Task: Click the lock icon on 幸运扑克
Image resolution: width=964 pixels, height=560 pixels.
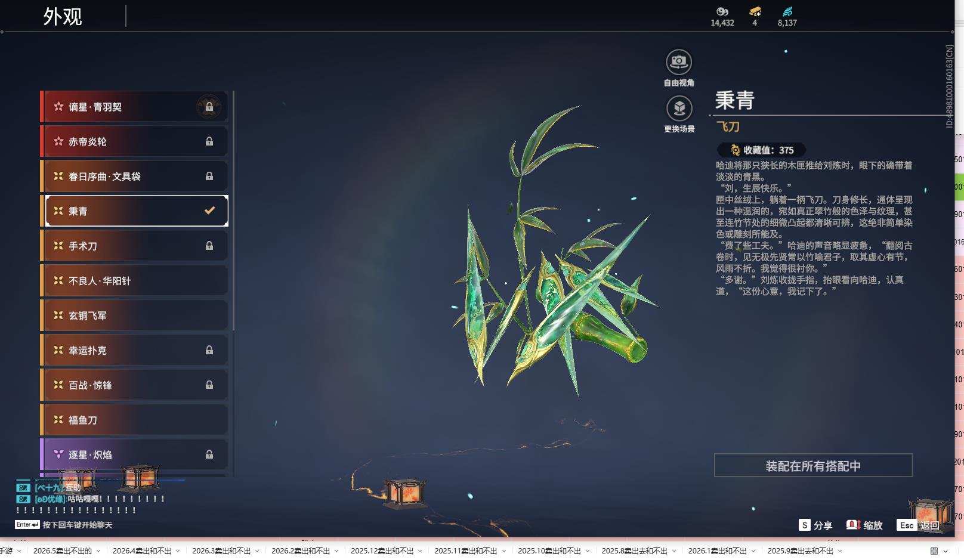Action: (209, 350)
